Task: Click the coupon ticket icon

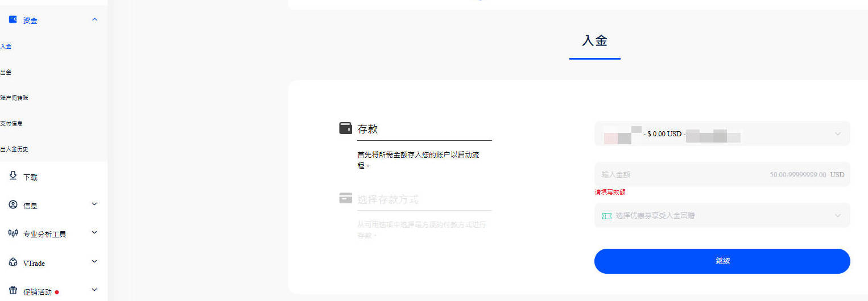Action: click(x=607, y=216)
